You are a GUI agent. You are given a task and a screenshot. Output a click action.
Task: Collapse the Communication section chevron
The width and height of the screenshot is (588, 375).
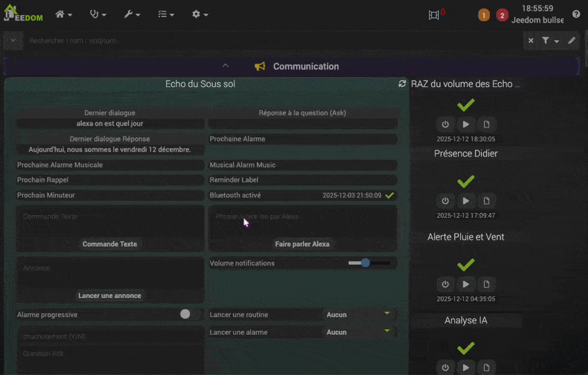[225, 66]
